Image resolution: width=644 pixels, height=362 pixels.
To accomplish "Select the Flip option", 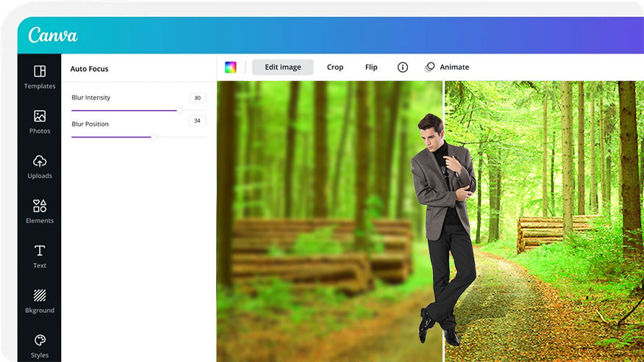I will [371, 67].
